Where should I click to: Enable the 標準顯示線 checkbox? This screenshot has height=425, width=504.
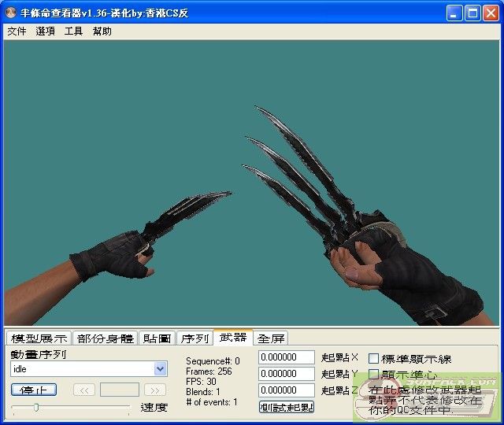coord(373,359)
